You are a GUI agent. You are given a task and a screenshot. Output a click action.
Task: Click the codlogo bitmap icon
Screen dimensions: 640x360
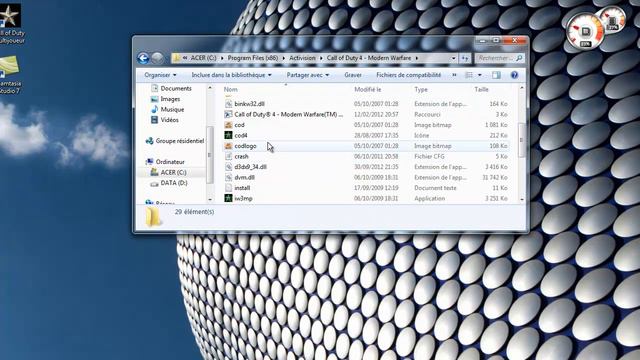229,146
